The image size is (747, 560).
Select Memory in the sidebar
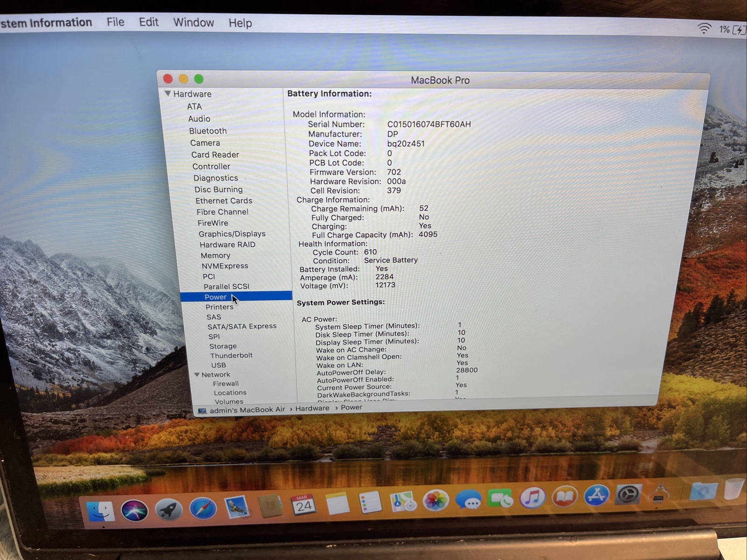click(215, 255)
